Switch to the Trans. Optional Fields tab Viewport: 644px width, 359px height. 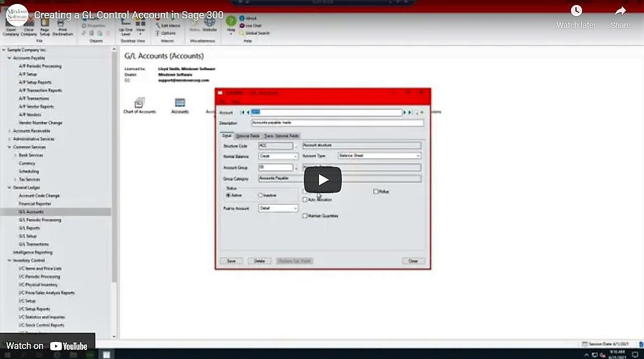[x=282, y=136]
